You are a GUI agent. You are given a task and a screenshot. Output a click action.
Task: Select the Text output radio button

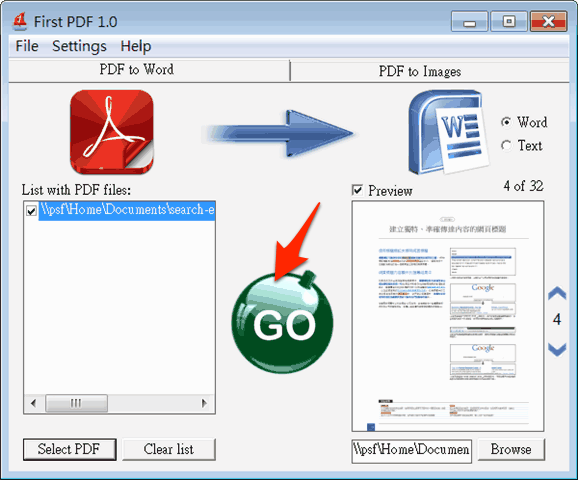[506, 145]
